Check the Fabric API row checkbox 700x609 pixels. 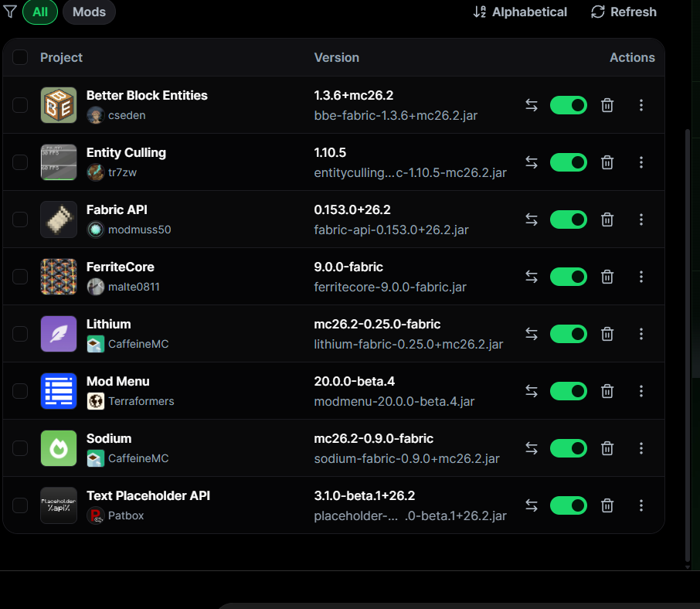[x=20, y=219]
